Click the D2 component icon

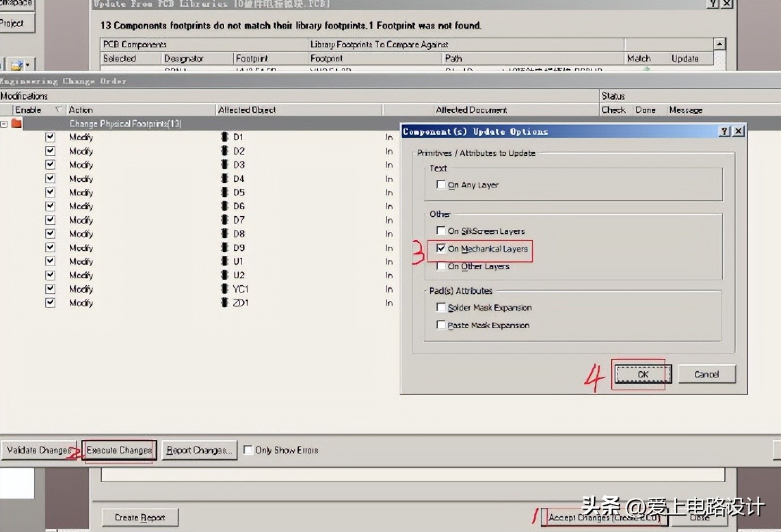225,151
